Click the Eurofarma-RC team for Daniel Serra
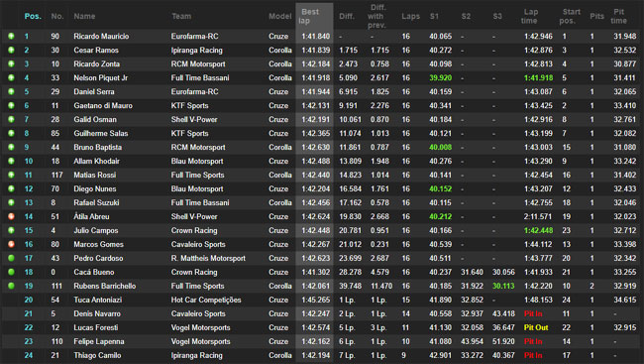 click(x=194, y=91)
